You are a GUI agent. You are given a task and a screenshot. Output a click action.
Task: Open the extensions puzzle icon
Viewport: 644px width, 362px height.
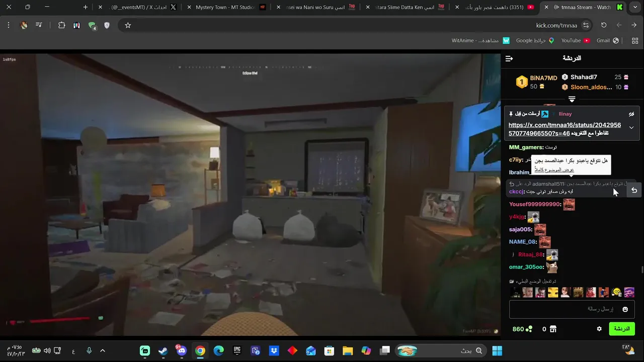click(62, 25)
